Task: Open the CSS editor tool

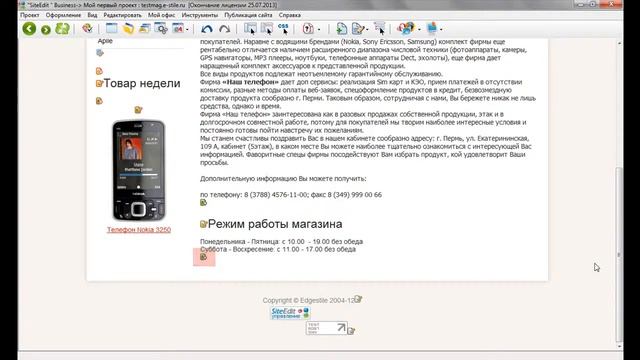Action: (283, 28)
